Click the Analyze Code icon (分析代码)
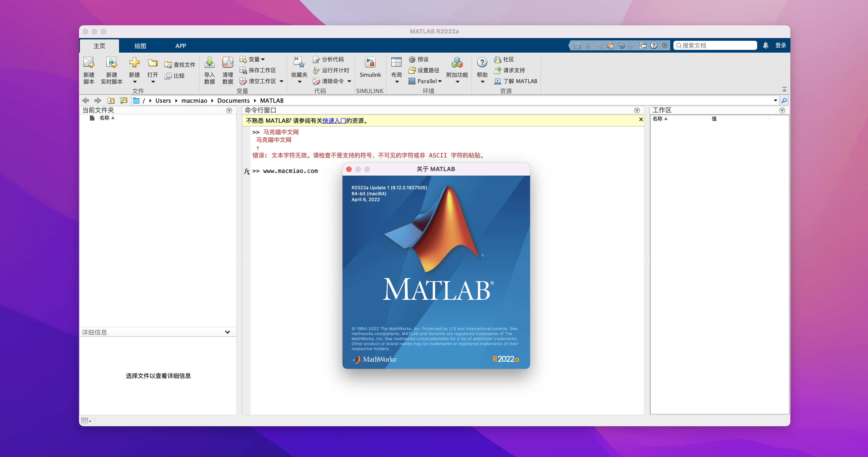The height and width of the screenshot is (457, 868). [316, 59]
